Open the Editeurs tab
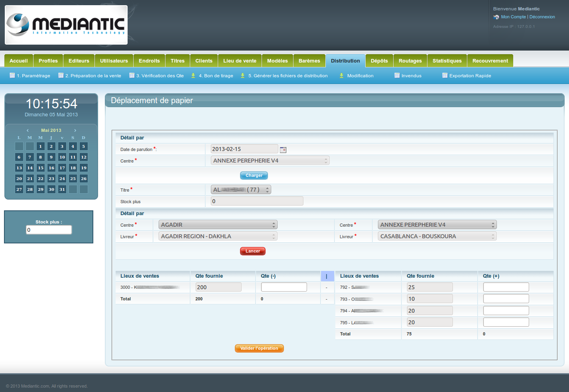Screen dimensions: 569x392 (x=79, y=61)
